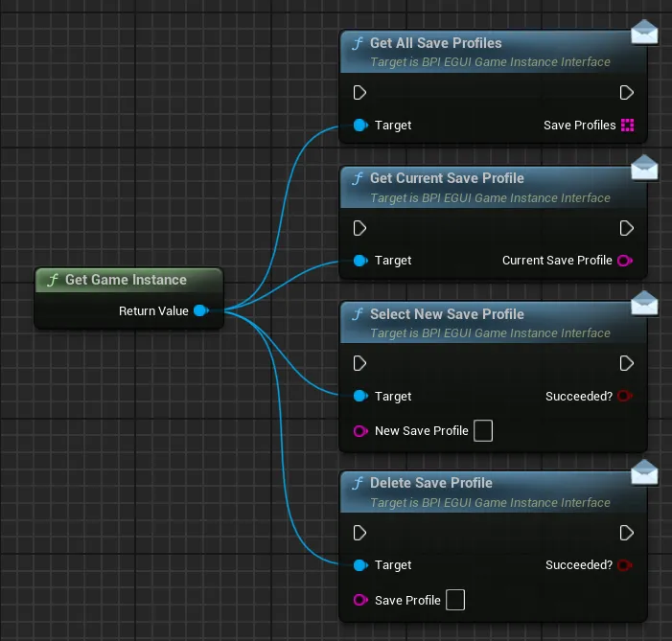Click envelope icon on Delete Save Profile
Screen dimensions: 672x641
pyautogui.click(x=644, y=472)
